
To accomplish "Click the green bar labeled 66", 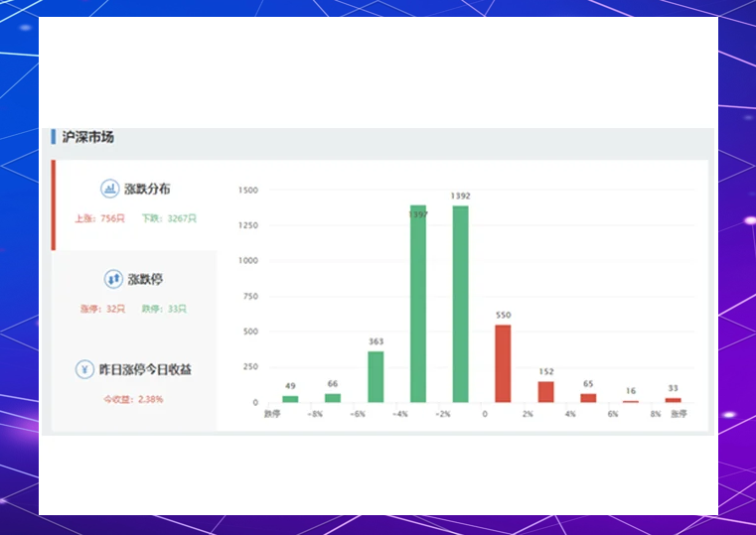I will tap(333, 398).
